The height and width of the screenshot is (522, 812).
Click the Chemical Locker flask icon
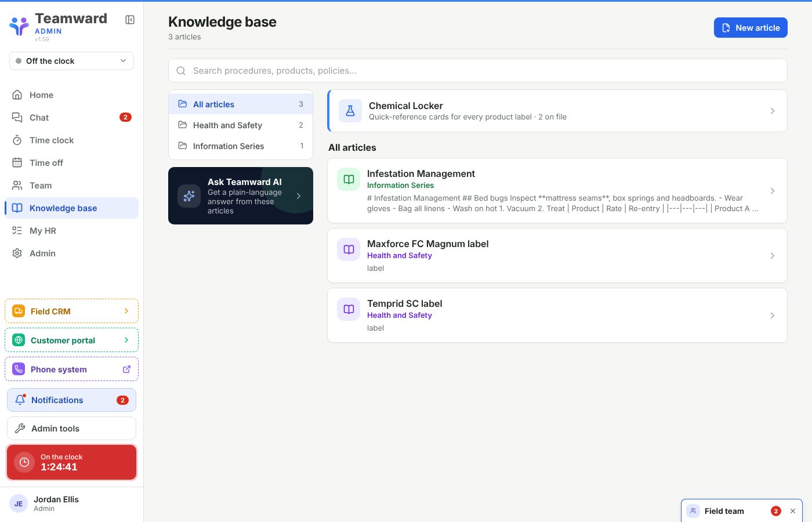tap(350, 111)
